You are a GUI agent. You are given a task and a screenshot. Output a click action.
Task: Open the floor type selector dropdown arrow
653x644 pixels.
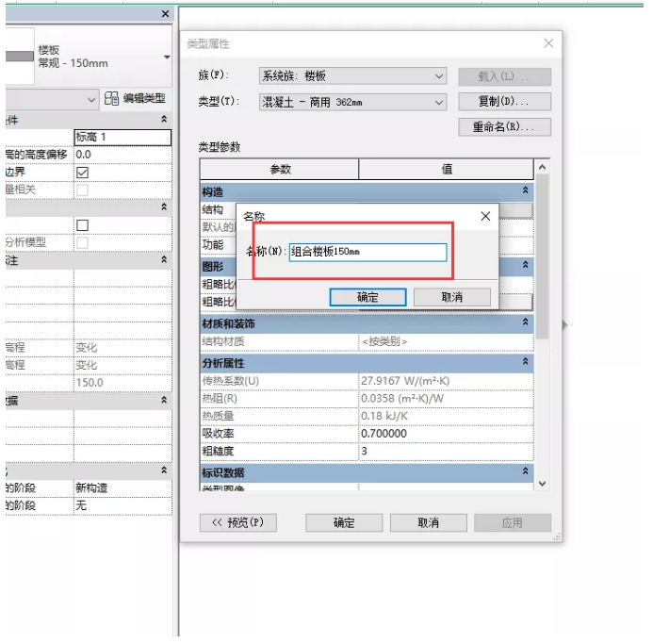pos(167,58)
